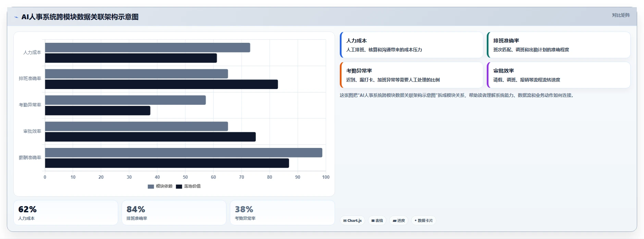Click the 62% 人力成本 stat card
The image size is (644, 239).
click(66, 213)
